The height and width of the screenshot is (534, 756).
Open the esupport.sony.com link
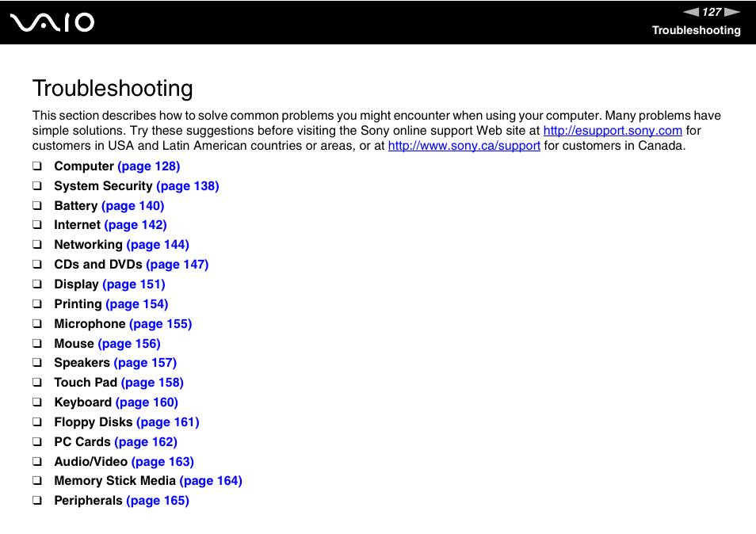click(x=613, y=131)
